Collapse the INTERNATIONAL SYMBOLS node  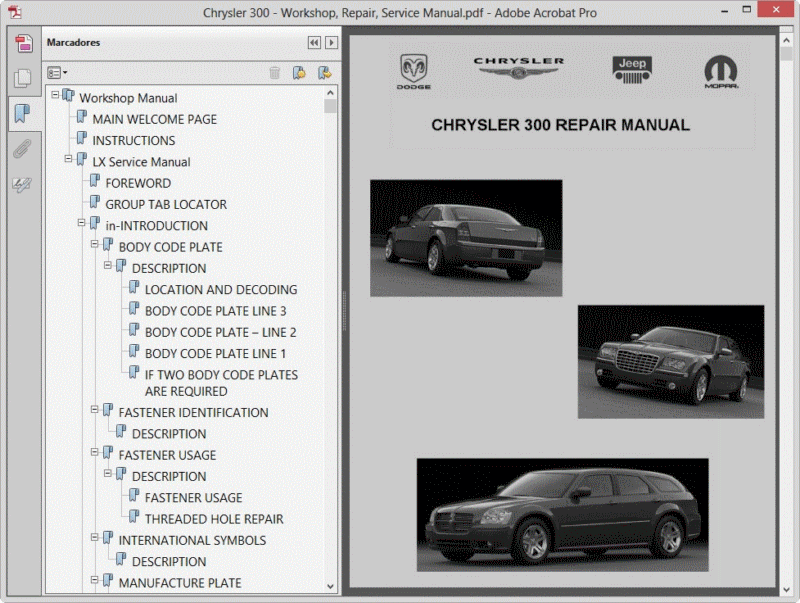click(94, 537)
